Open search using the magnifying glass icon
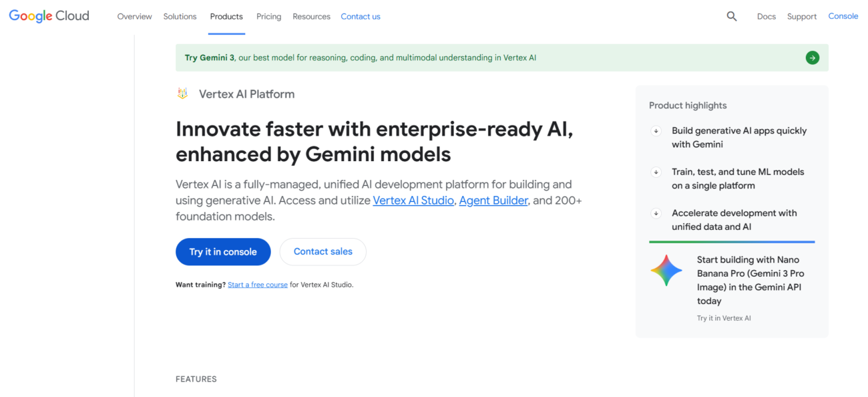The width and height of the screenshot is (868, 397). click(x=732, y=15)
